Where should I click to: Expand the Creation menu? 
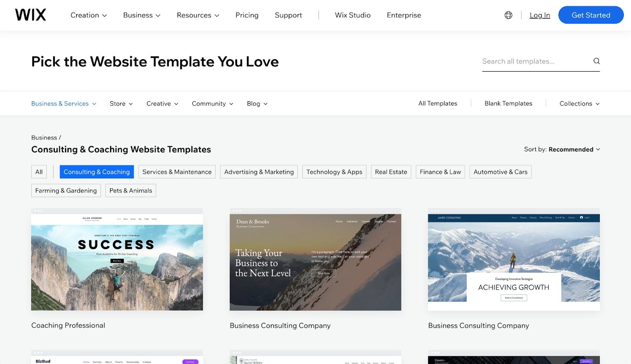point(88,15)
